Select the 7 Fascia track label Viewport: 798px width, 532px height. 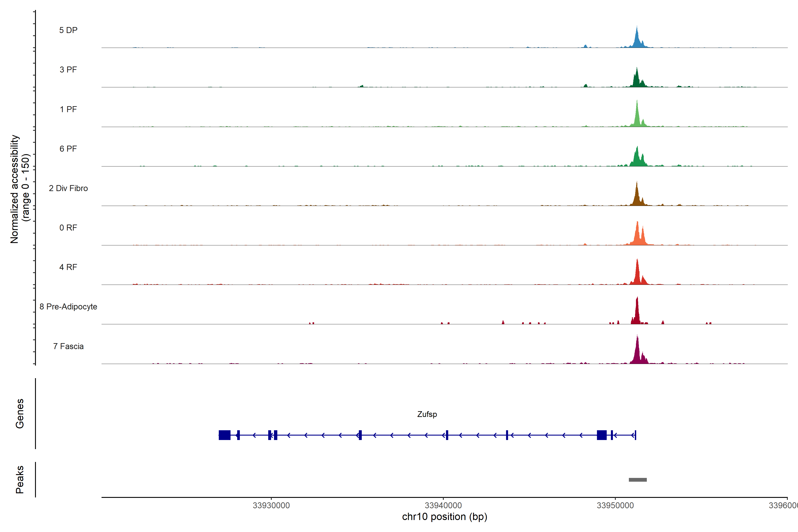tap(68, 346)
